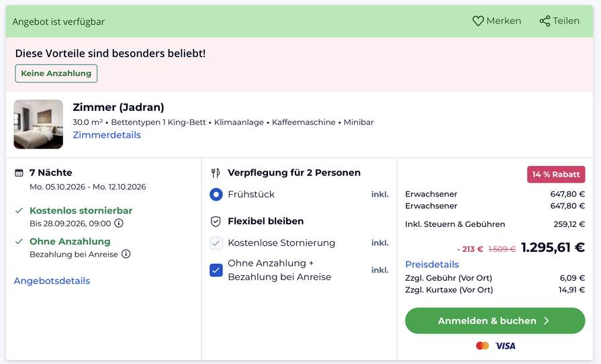Click the 14 % Rabatt badge
Image resolution: width=601 pixels, height=364 pixels.
coord(556,175)
